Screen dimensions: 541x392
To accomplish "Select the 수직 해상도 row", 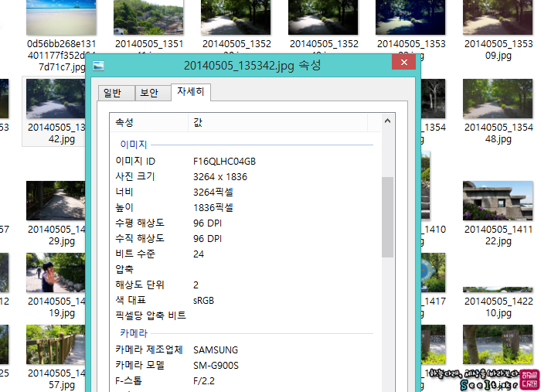I will pyautogui.click(x=246, y=239).
